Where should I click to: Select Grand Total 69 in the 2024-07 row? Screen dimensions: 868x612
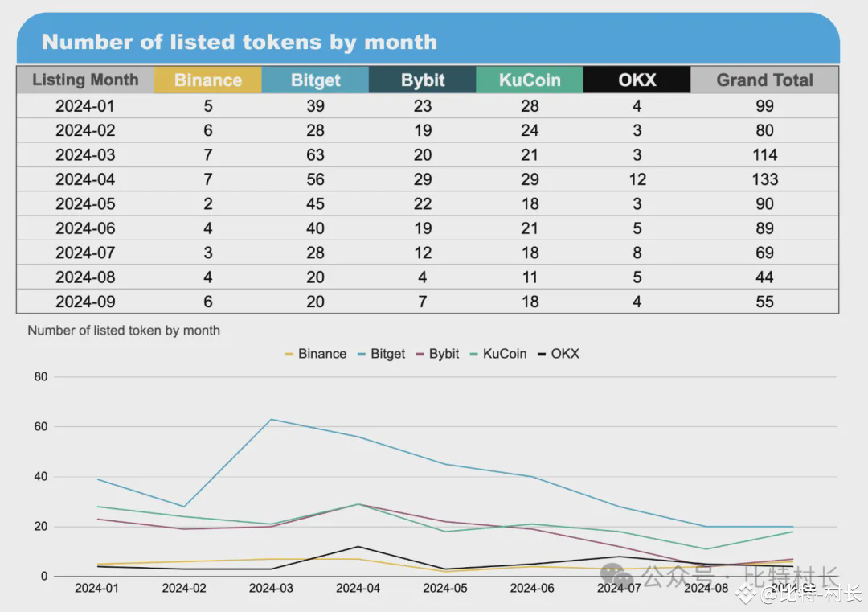point(764,253)
